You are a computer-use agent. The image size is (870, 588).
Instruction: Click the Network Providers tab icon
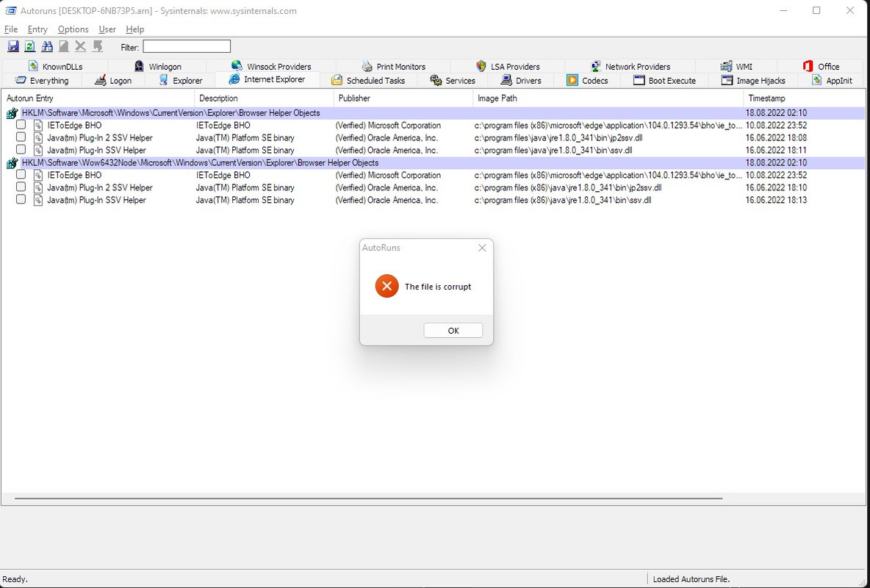pos(595,66)
